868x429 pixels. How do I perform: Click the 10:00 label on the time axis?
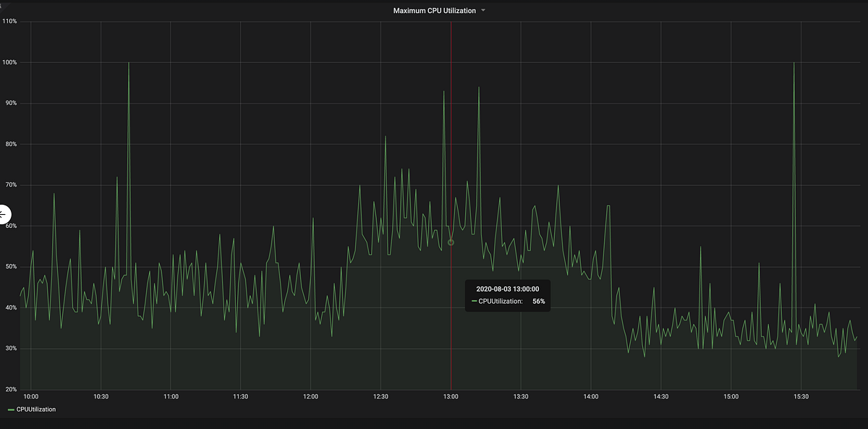(x=32, y=396)
